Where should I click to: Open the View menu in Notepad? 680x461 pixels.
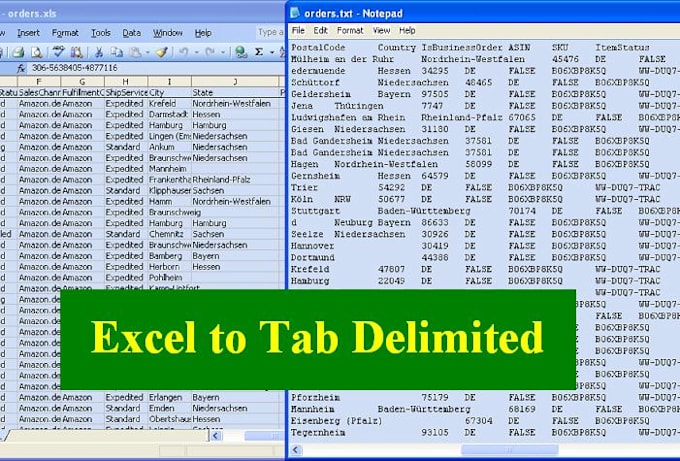[381, 30]
